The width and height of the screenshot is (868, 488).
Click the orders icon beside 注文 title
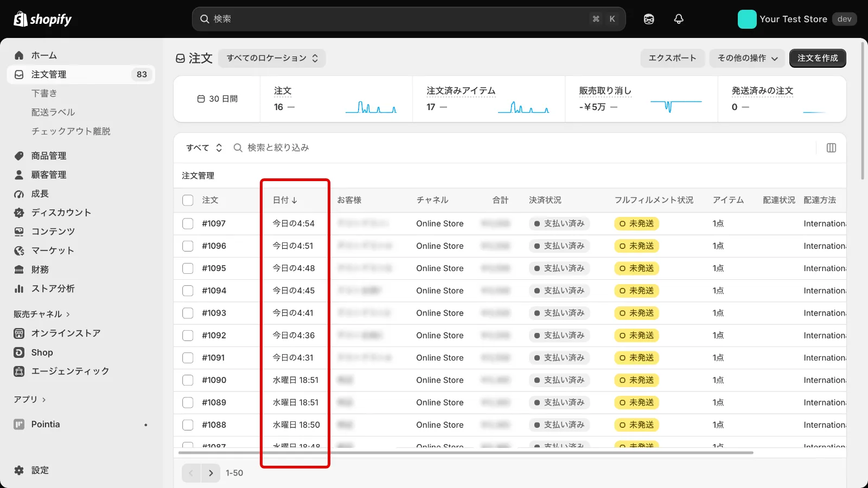(181, 58)
